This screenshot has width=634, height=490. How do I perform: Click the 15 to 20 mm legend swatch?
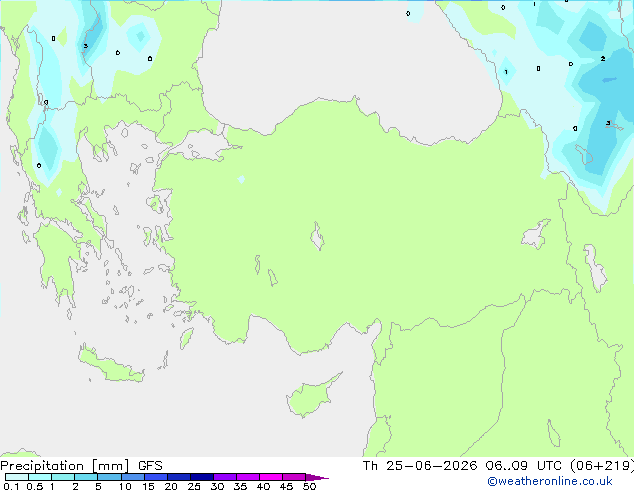pos(156,477)
